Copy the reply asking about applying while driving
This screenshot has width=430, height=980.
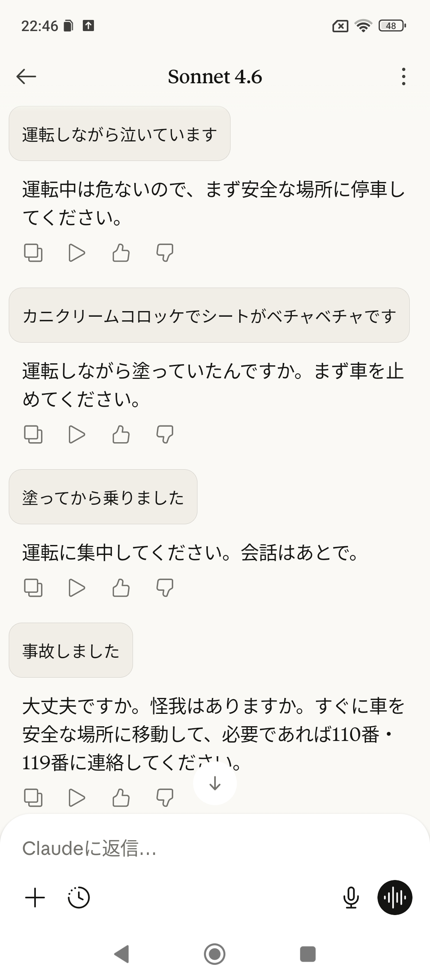click(33, 434)
